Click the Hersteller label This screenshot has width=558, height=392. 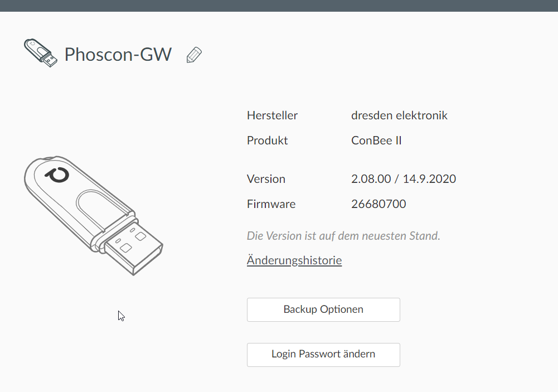click(272, 116)
